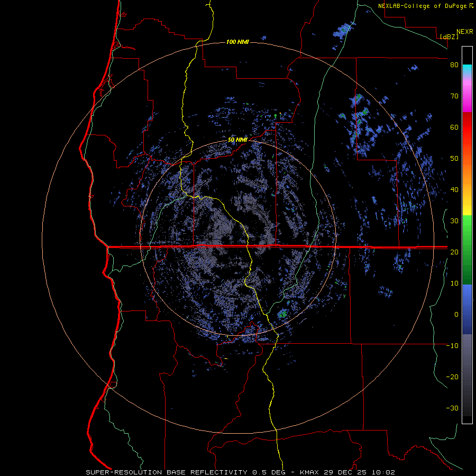Click the positive 20 value on the scale

[x=454, y=252]
